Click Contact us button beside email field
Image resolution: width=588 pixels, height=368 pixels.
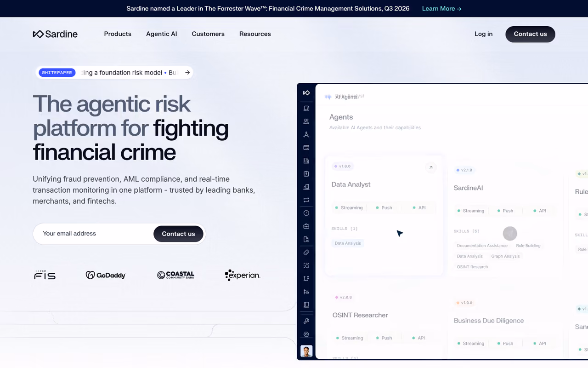pyautogui.click(x=178, y=234)
